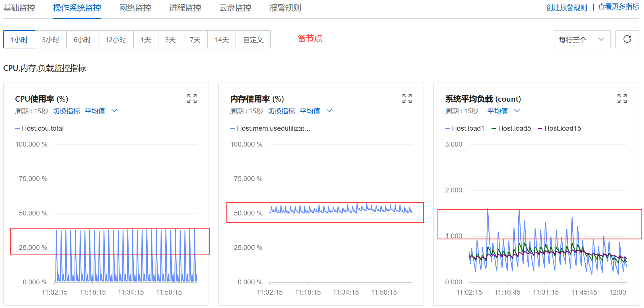Click the 备节点 red label
644x308 pixels.
[310, 38]
